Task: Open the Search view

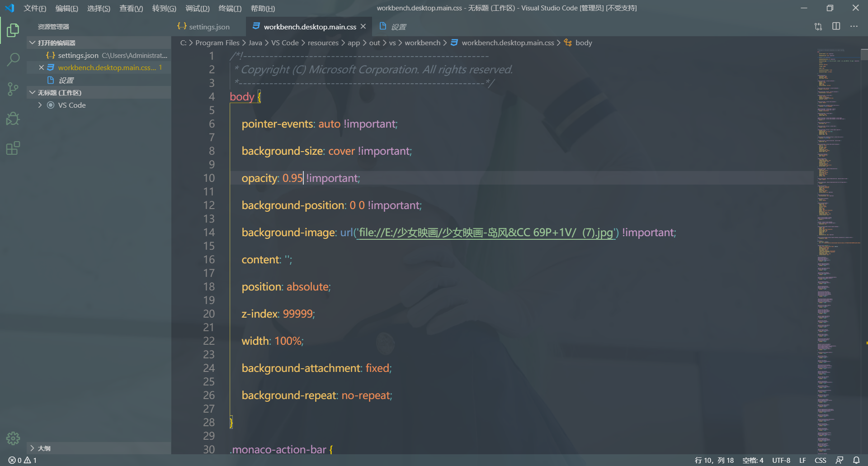Action: 13,59
